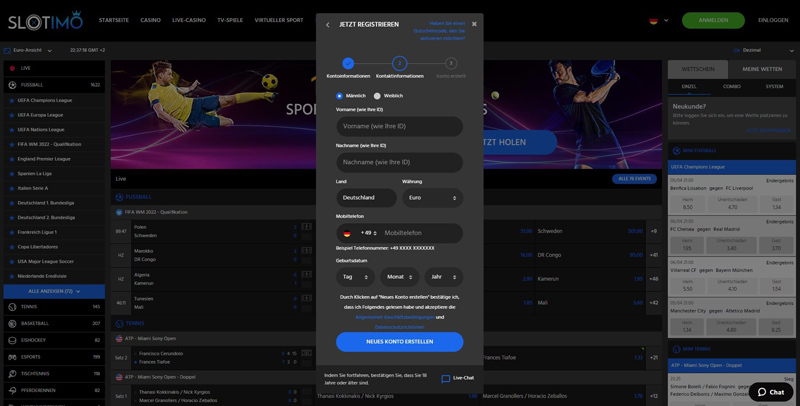800x406 pixels.
Task: Expand the Euro-Ansicht dropdown
Action: [x=49, y=50]
